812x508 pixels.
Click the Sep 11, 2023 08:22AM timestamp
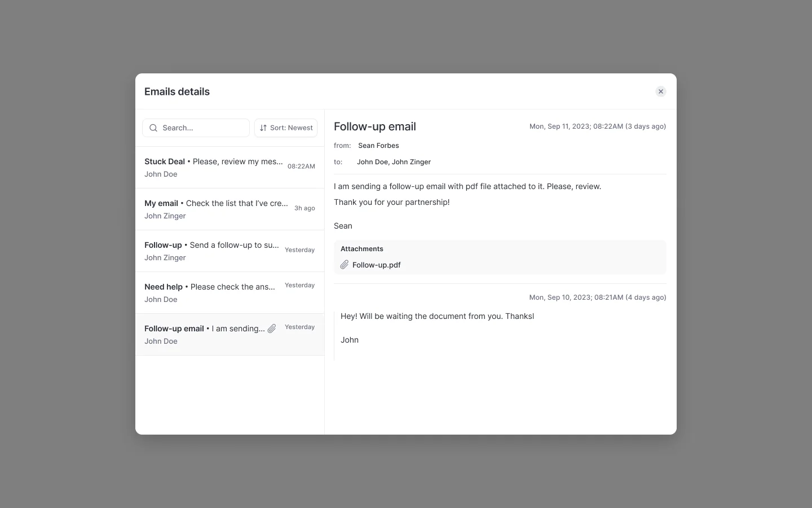coord(598,126)
